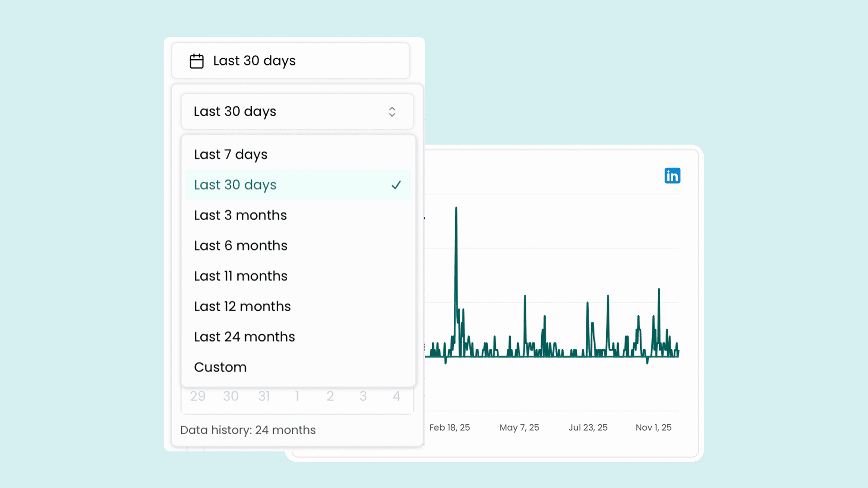Viewport: 868px width, 488px height.
Task: Select day 31 in the calendar row
Action: click(264, 396)
